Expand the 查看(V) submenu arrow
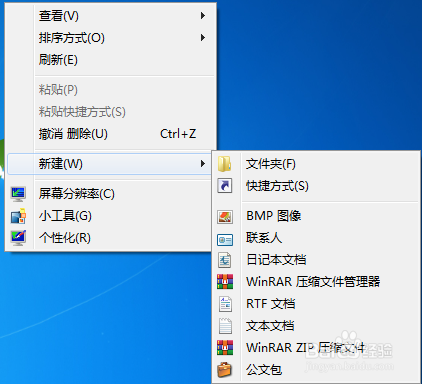Image resolution: width=422 pixels, height=384 pixels. [x=203, y=16]
